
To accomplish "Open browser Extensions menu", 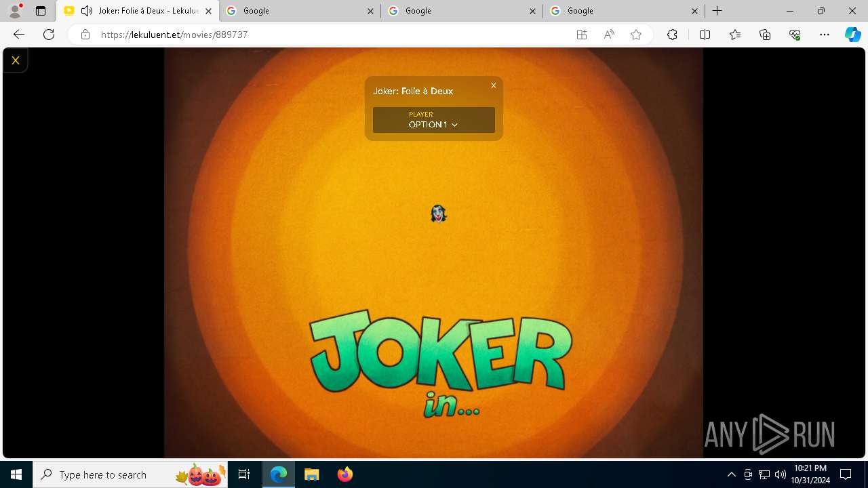I will pyautogui.click(x=672, y=35).
